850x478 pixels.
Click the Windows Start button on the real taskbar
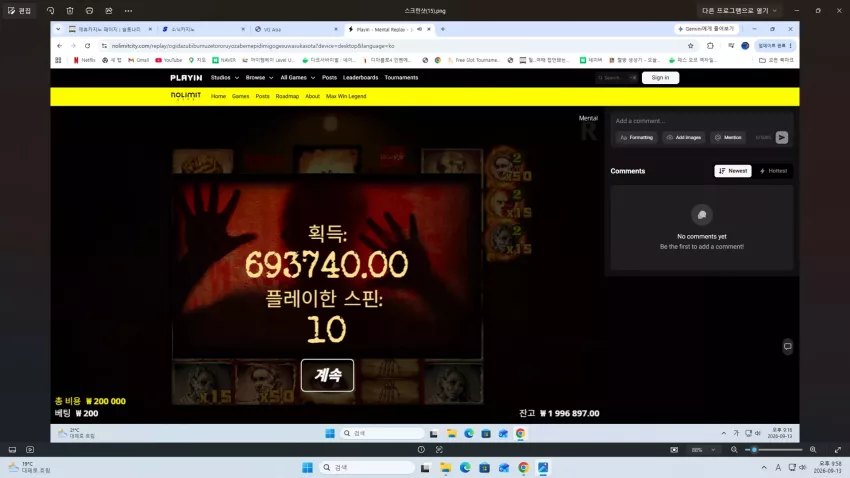click(x=307, y=467)
